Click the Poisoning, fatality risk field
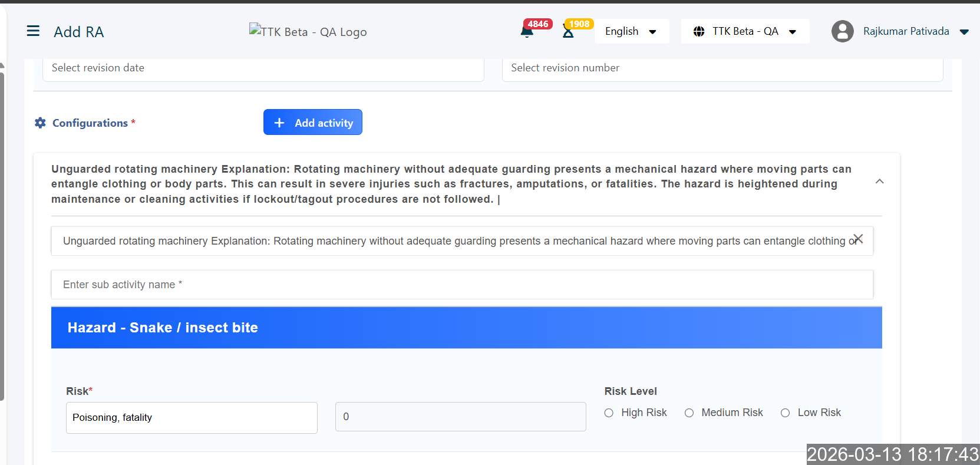Screen dimensions: 980x465 pyautogui.click(x=192, y=417)
